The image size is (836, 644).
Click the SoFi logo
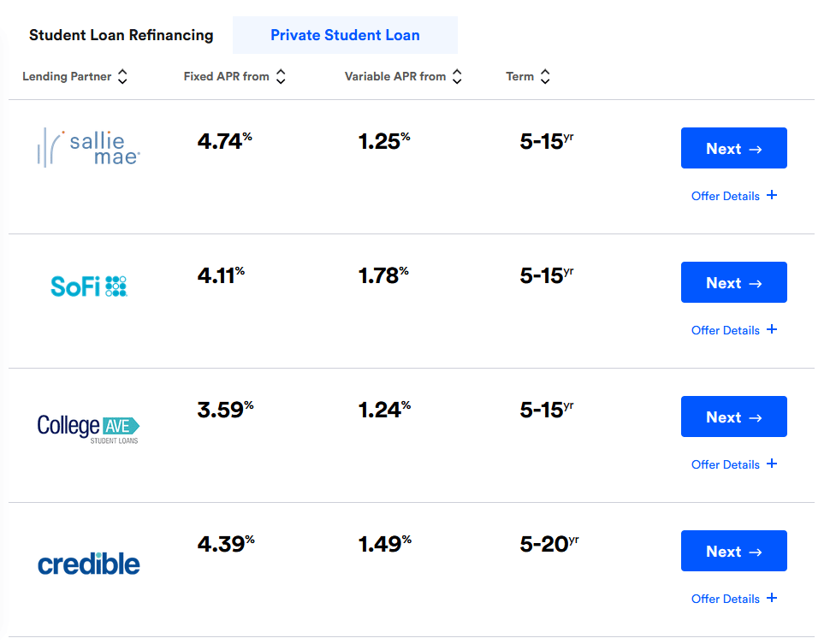tap(88, 287)
